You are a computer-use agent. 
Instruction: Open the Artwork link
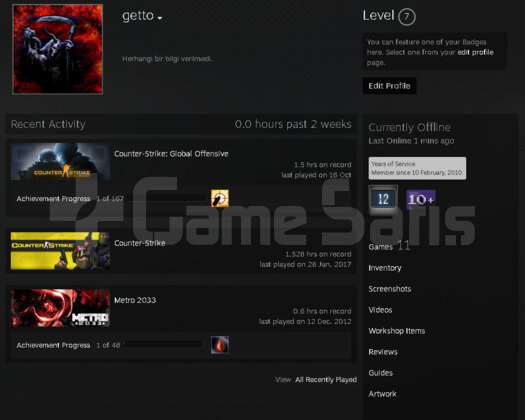382,394
